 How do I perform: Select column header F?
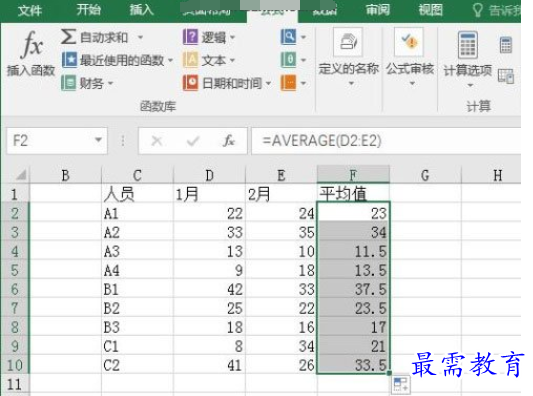(353, 175)
